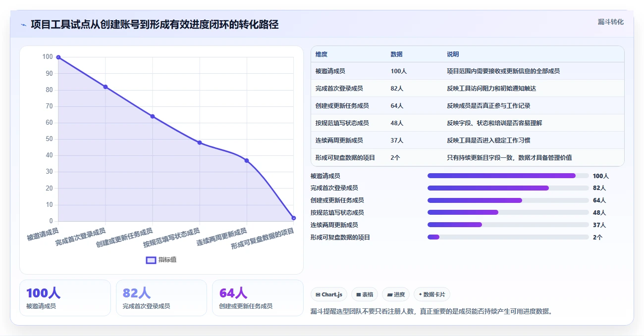Screen dimensions: 644x336
Task: Click the 连续两周更新成员 cell in the table
Action: [x=339, y=141]
